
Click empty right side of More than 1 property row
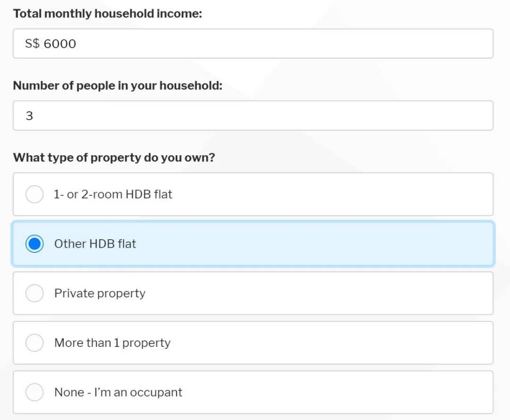pos(378,343)
